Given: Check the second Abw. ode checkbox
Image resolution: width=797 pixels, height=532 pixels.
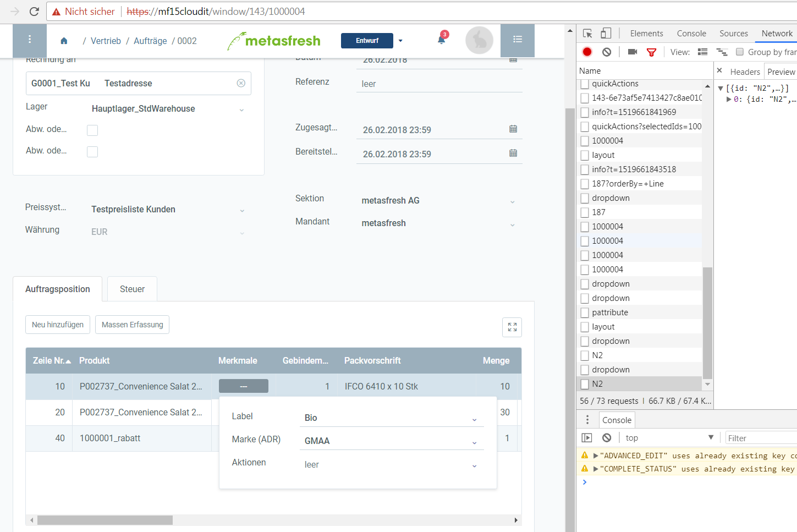Looking at the screenshot, I should [92, 153].
